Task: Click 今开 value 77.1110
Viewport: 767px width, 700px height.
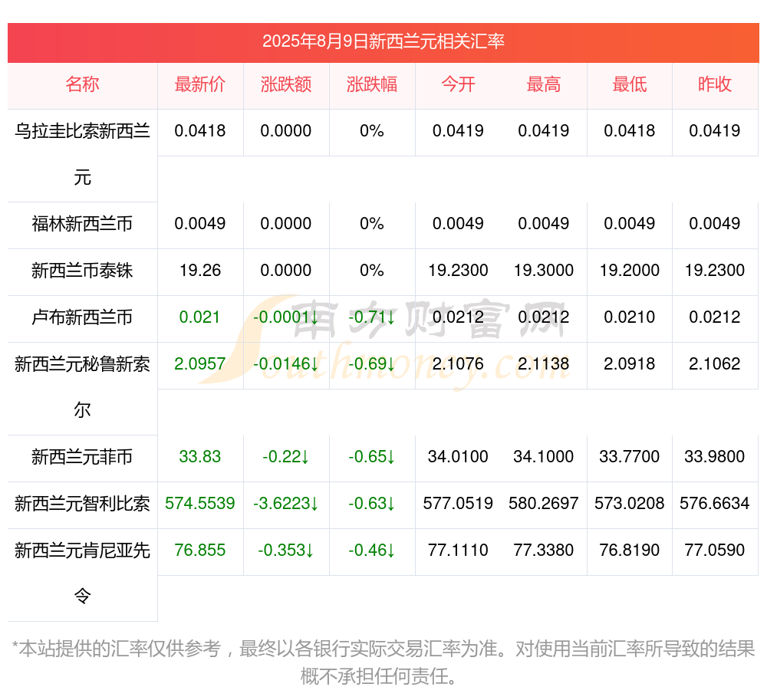Action: (x=458, y=550)
